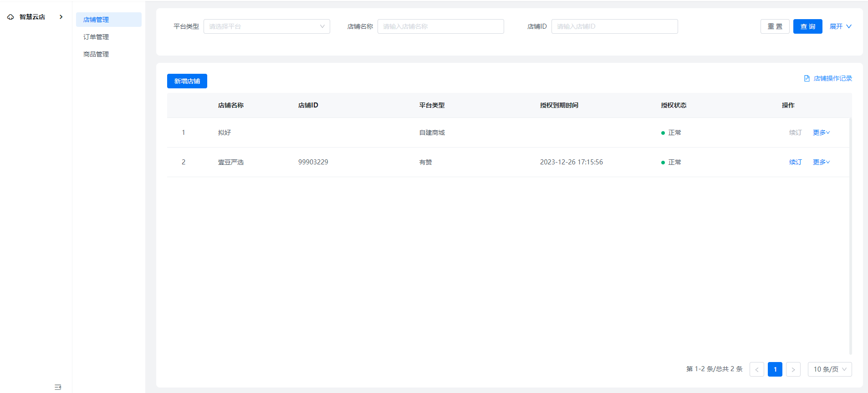The width and height of the screenshot is (868, 393).
Task: Expand more filters with 展开
Action: [x=840, y=26]
